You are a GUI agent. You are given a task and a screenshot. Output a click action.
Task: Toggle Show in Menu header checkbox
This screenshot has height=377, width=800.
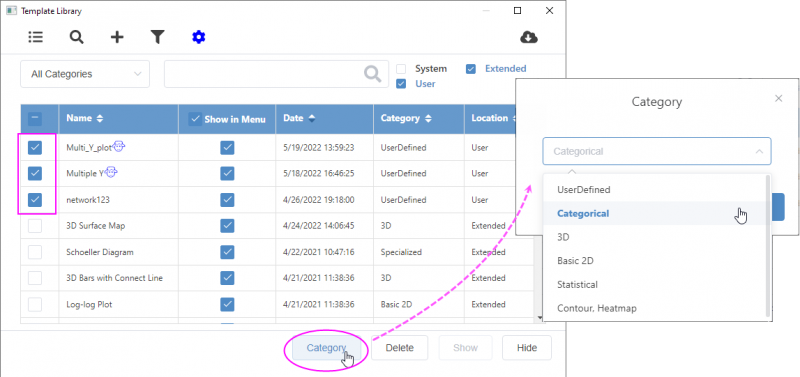(x=195, y=119)
